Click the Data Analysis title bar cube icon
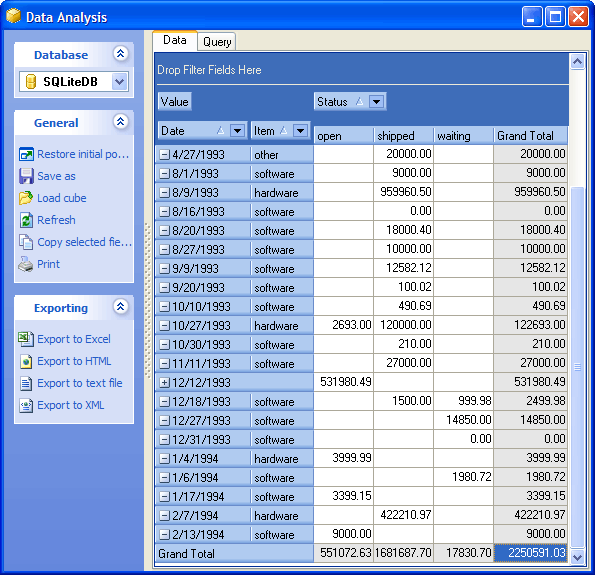 (x=13, y=16)
